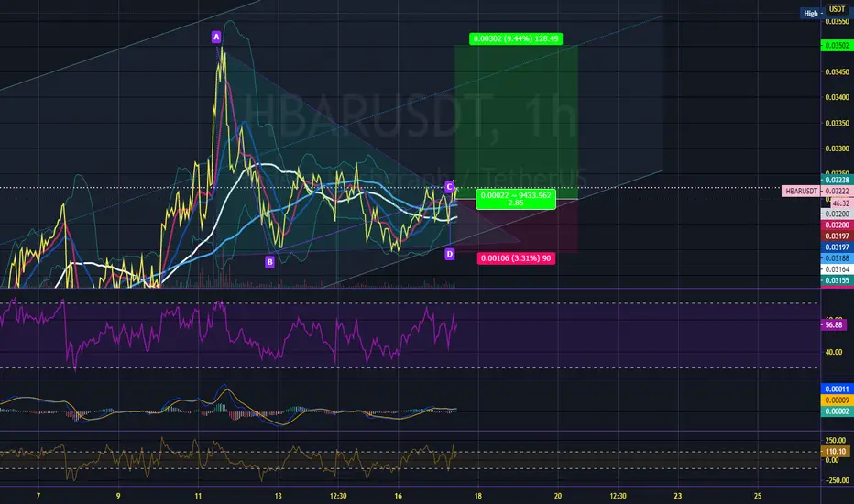The image size is (854, 504).
Task: Click the blue 0.03197 price label
Action: (x=837, y=247)
